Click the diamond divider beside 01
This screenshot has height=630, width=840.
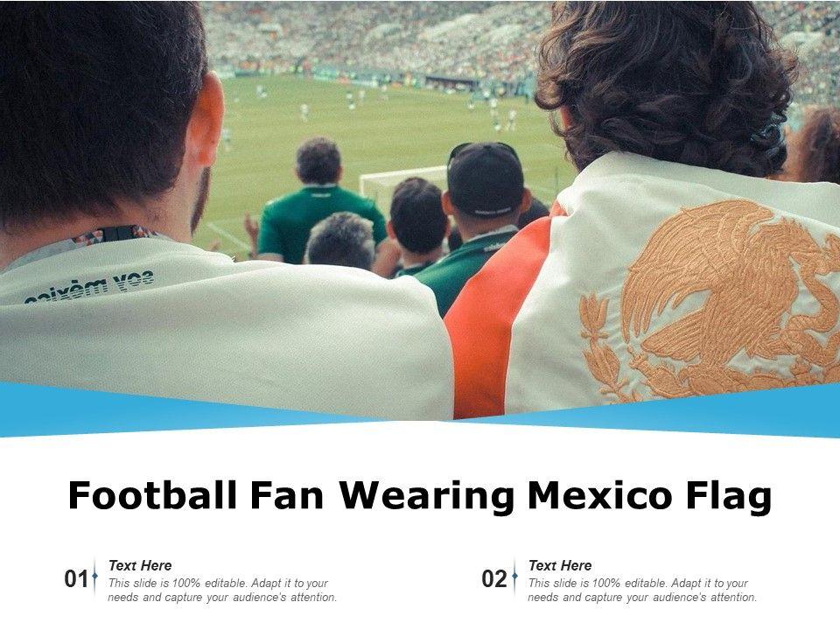94,577
